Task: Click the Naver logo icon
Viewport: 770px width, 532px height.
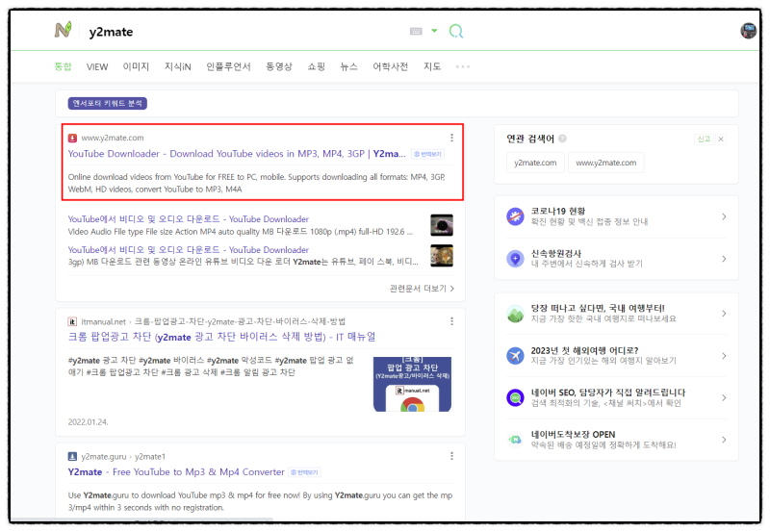Action: click(63, 30)
